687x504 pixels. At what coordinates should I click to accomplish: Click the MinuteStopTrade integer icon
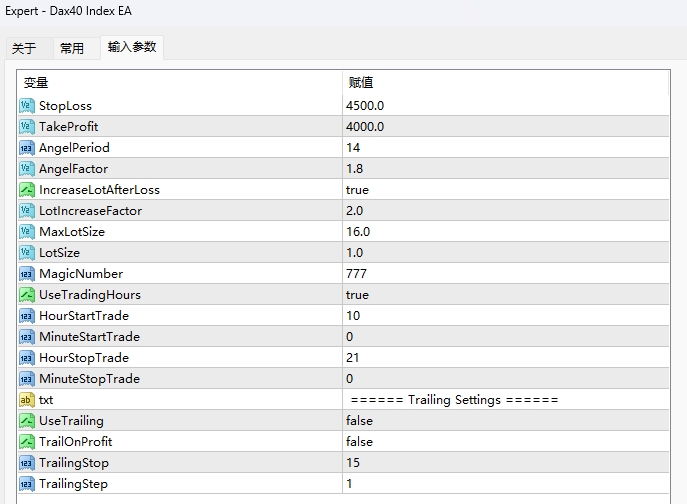click(27, 379)
